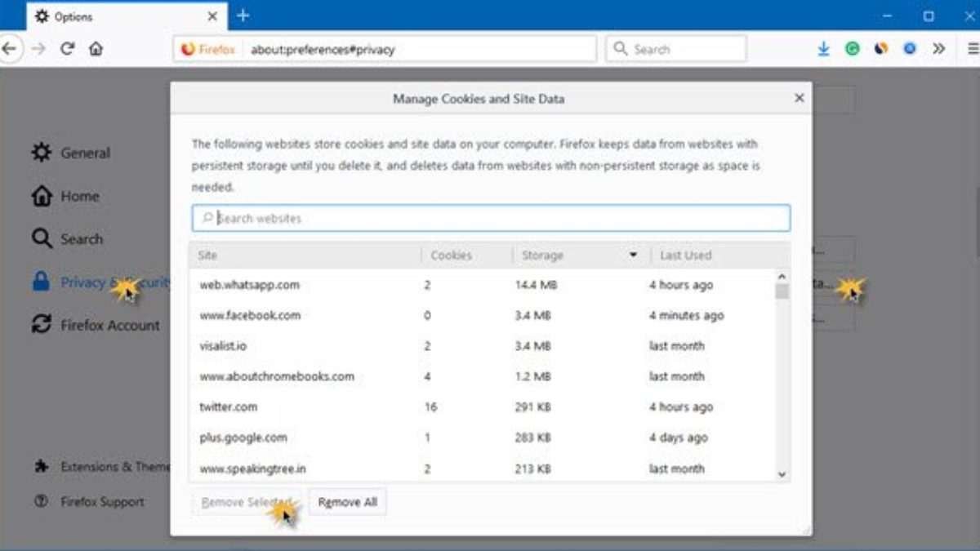Click '4 minutes ago' last used cell
Viewport: 980px width, 551px height.
point(686,315)
